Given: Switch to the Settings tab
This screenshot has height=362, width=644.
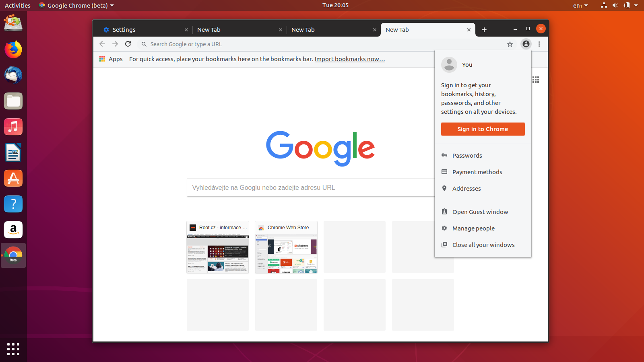Looking at the screenshot, I should point(124,29).
